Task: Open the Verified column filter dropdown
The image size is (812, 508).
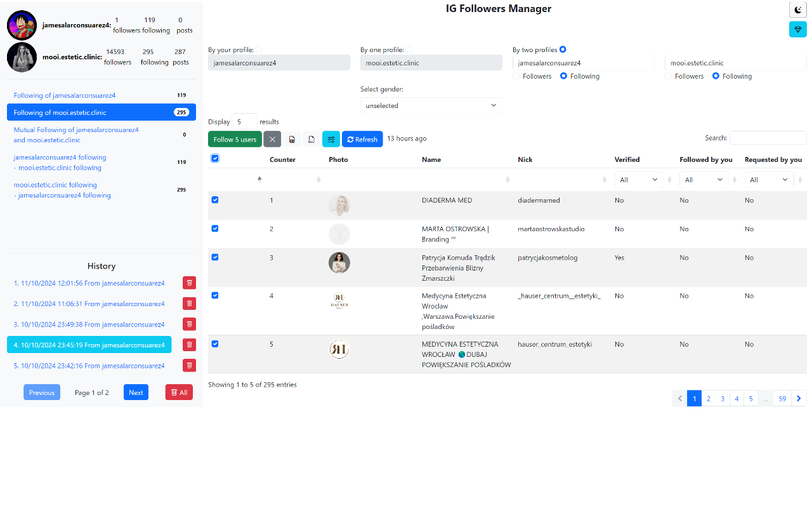Action: [639, 179]
